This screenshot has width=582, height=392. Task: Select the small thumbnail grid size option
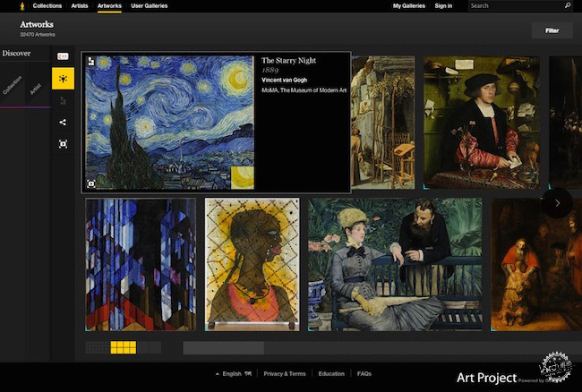click(x=98, y=347)
